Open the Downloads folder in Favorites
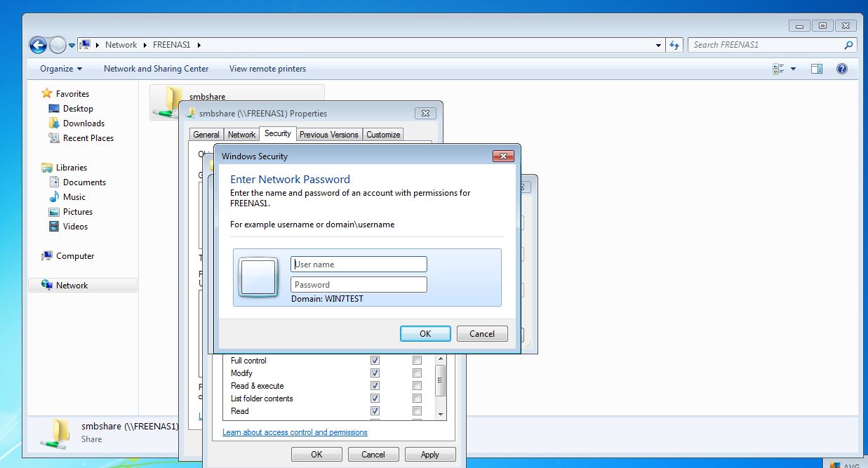868x468 pixels. coord(84,123)
